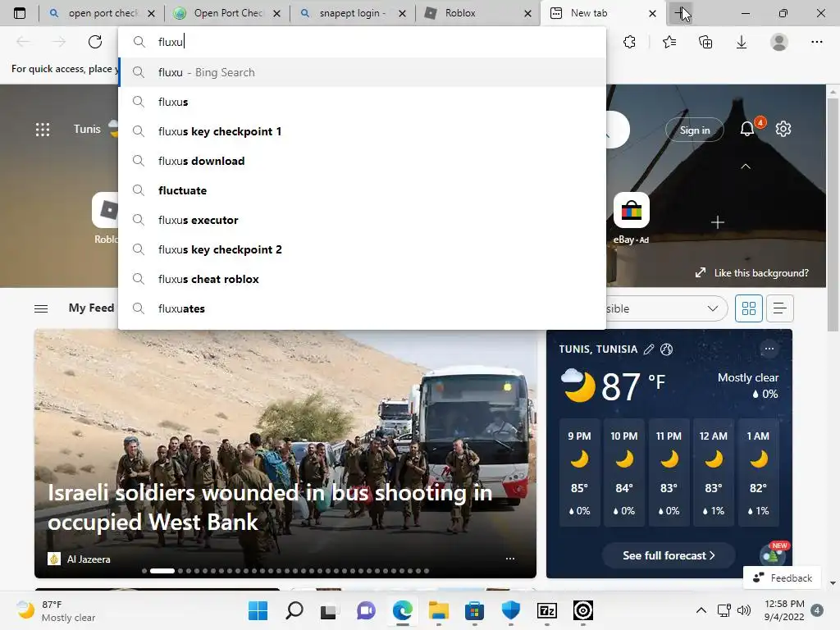Pick the fluxuates suggestion

[362, 308]
